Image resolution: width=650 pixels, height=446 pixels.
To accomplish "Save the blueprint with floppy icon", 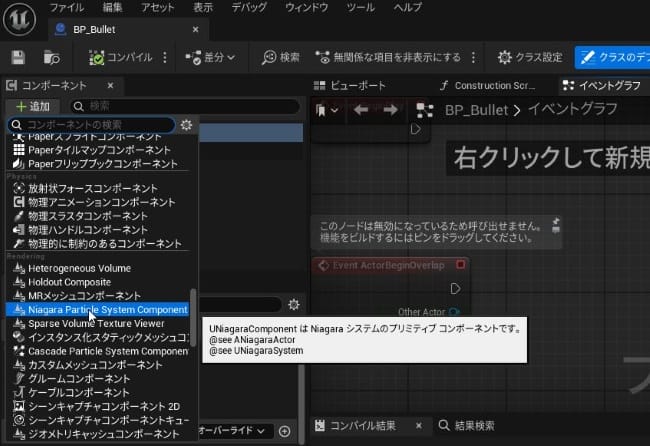I will click(x=18, y=58).
